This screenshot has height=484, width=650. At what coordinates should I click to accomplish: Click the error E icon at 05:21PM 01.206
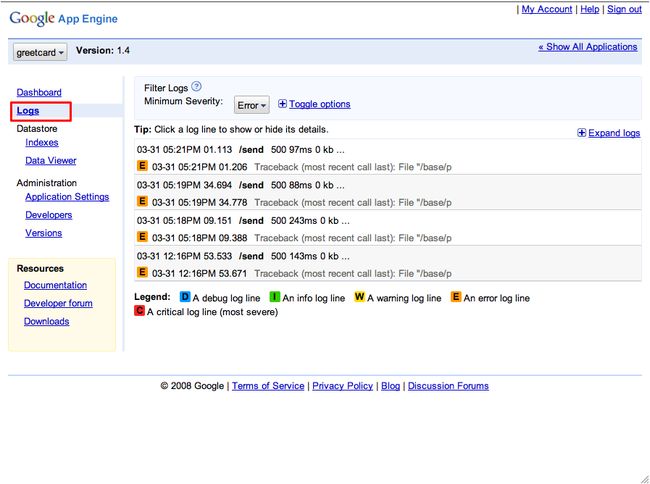pos(142,166)
